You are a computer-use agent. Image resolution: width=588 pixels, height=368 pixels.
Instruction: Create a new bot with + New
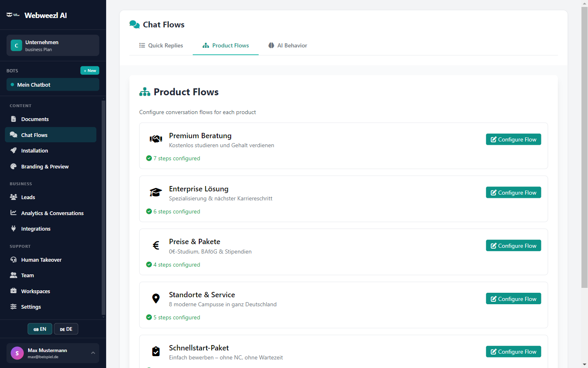click(90, 70)
